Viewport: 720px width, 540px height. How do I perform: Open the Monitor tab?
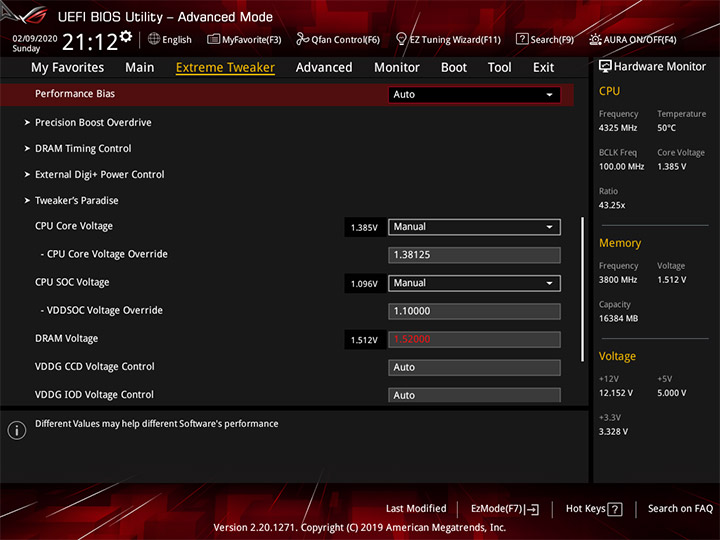(397, 68)
